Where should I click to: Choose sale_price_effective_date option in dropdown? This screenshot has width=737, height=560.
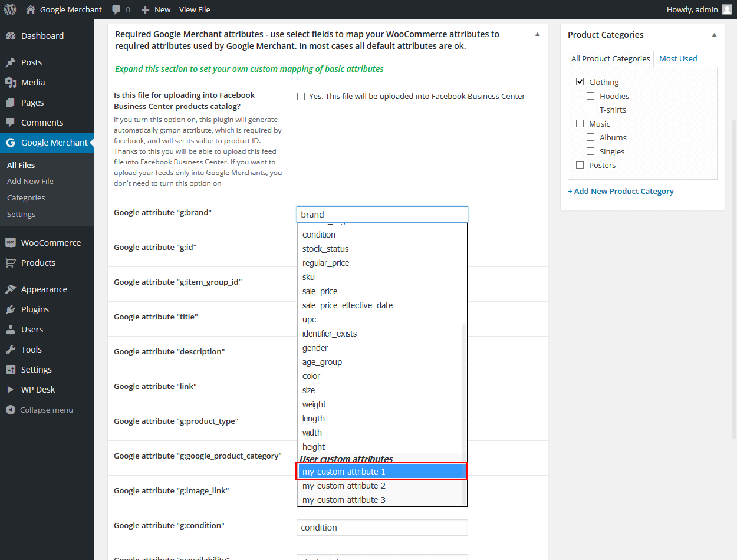coord(382,305)
